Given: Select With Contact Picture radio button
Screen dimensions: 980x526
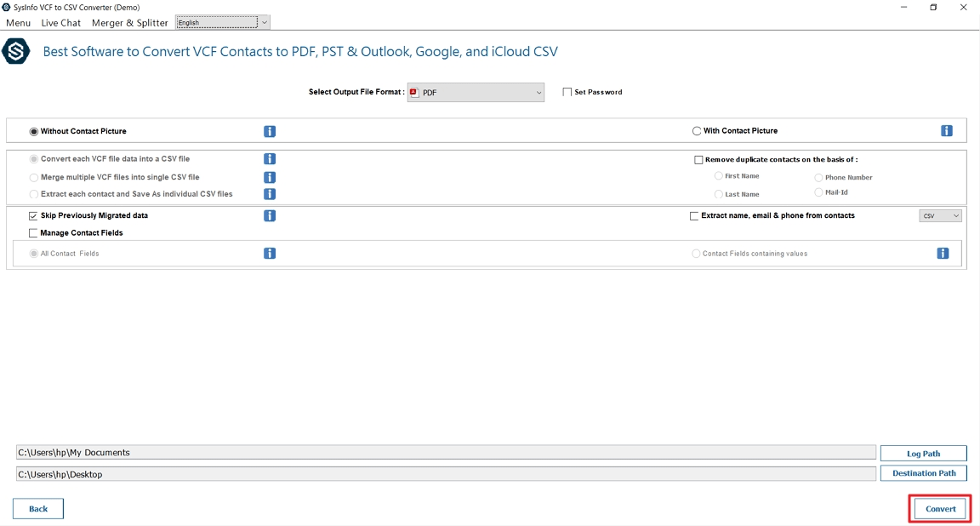Looking at the screenshot, I should [x=696, y=131].
